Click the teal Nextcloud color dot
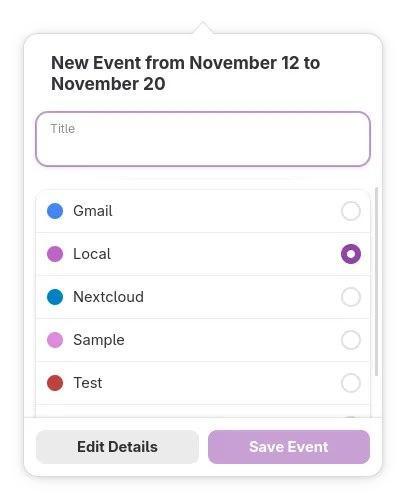 [55, 297]
